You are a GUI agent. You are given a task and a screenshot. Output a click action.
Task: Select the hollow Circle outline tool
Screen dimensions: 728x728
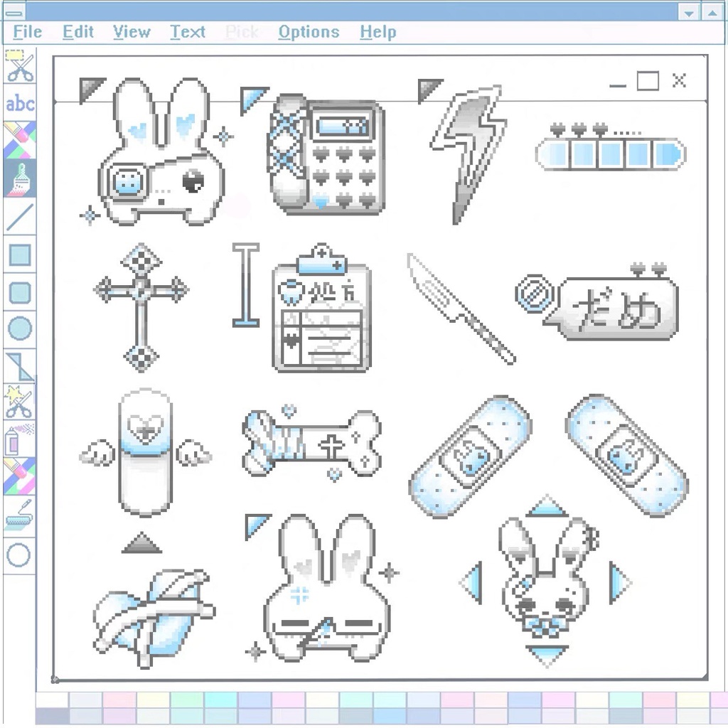coord(19,555)
